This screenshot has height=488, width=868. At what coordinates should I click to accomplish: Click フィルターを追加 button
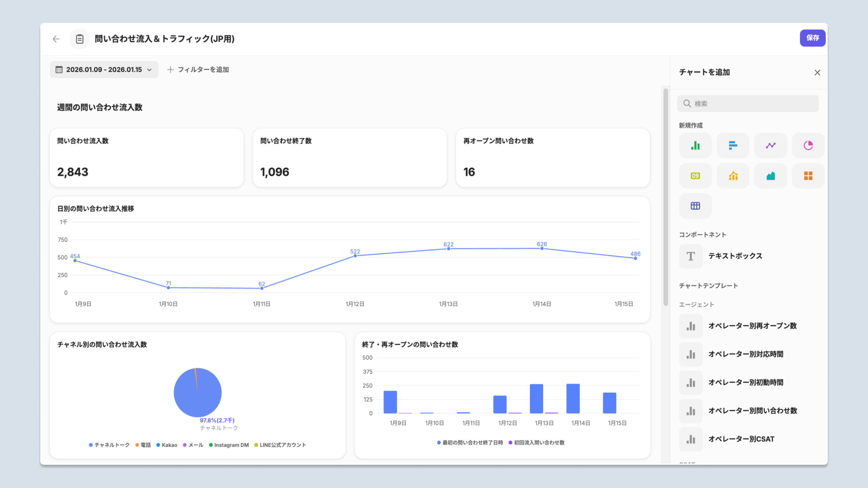[198, 70]
